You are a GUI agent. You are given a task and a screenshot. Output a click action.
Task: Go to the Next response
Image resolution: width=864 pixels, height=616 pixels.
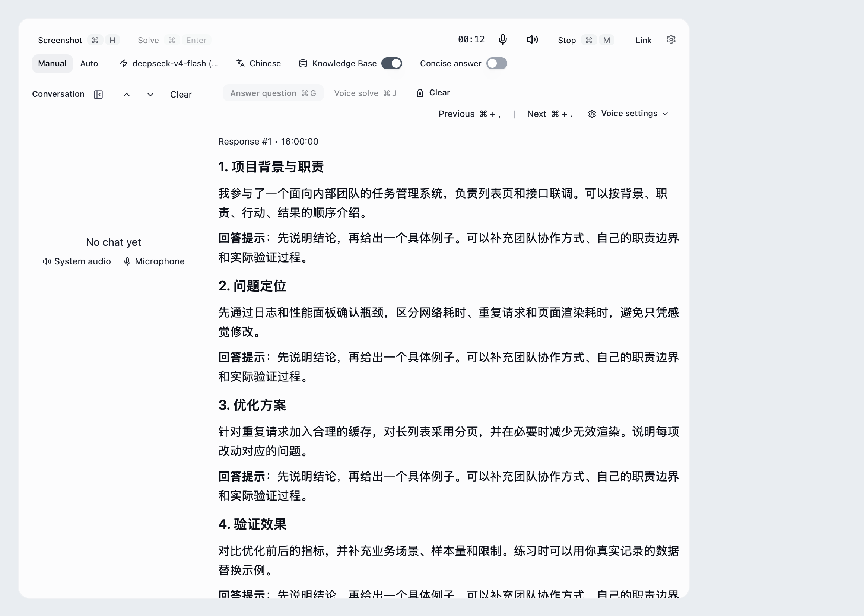click(550, 114)
